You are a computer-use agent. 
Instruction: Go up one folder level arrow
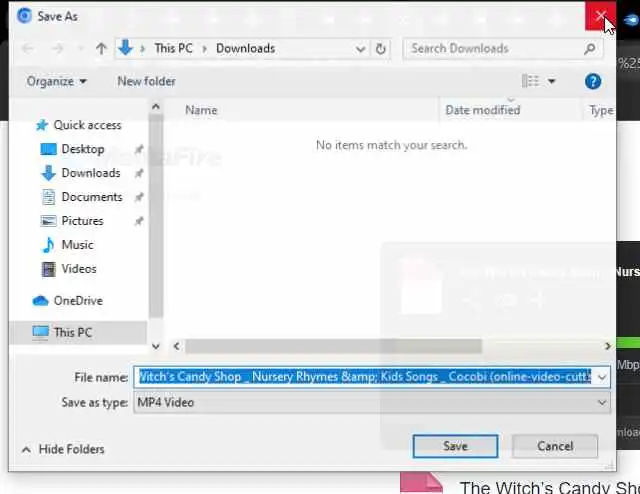(x=101, y=49)
